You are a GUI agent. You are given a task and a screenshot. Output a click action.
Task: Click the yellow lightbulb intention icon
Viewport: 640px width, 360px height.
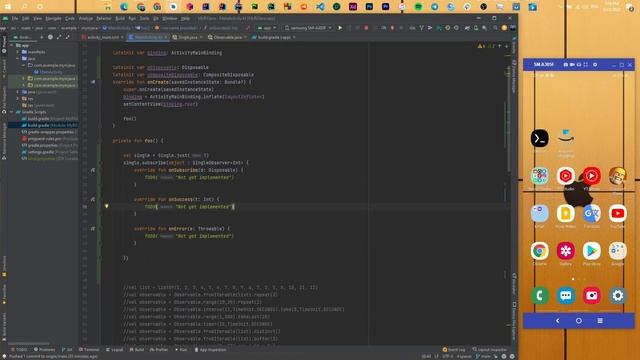pyautogui.click(x=107, y=207)
